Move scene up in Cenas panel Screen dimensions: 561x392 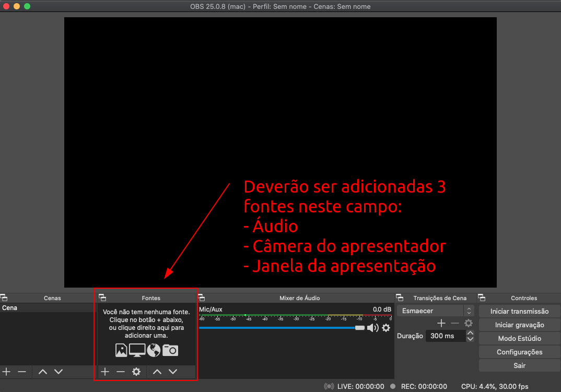[x=43, y=372]
